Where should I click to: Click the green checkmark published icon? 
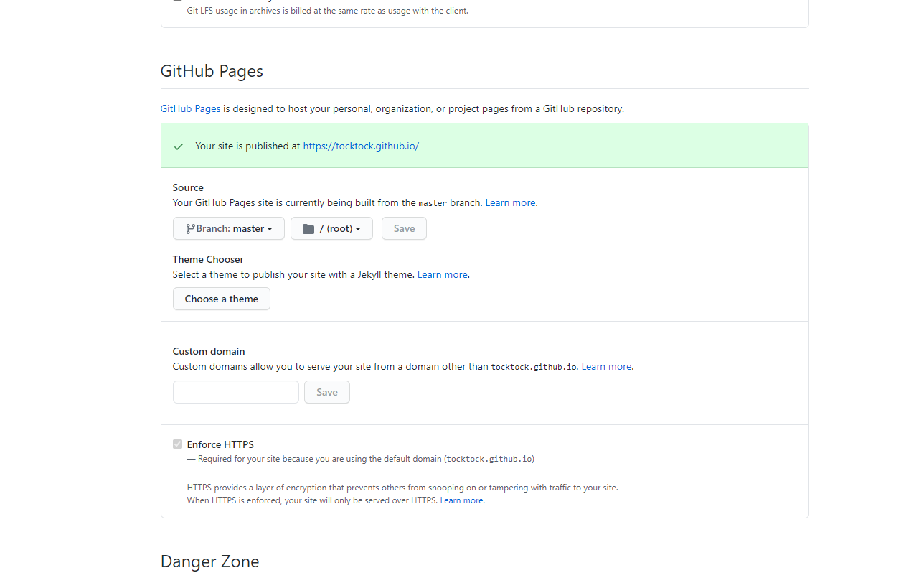tap(179, 146)
